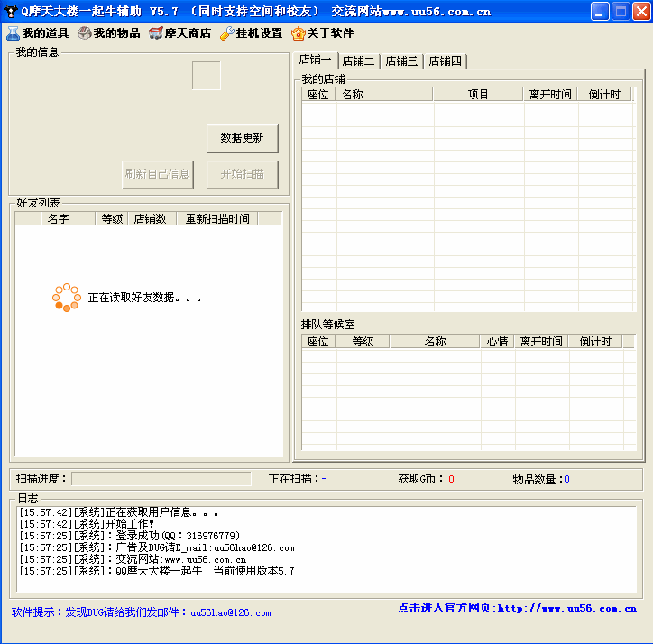The image size is (653, 644).
Task: Click the avatar picture box in 我的信息
Action: coord(207,76)
